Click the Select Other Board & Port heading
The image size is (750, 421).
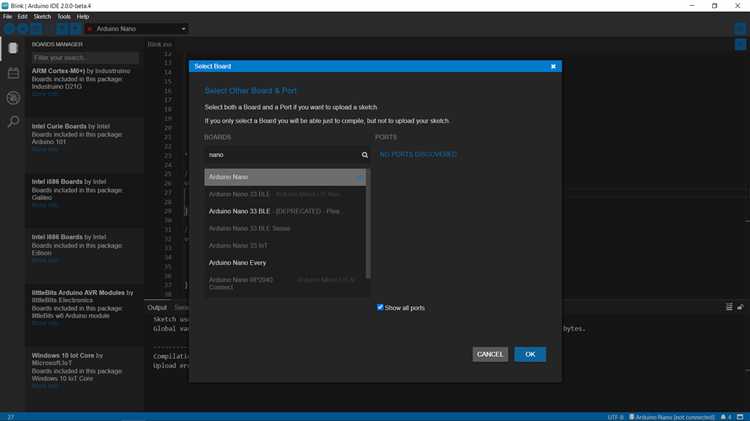251,91
